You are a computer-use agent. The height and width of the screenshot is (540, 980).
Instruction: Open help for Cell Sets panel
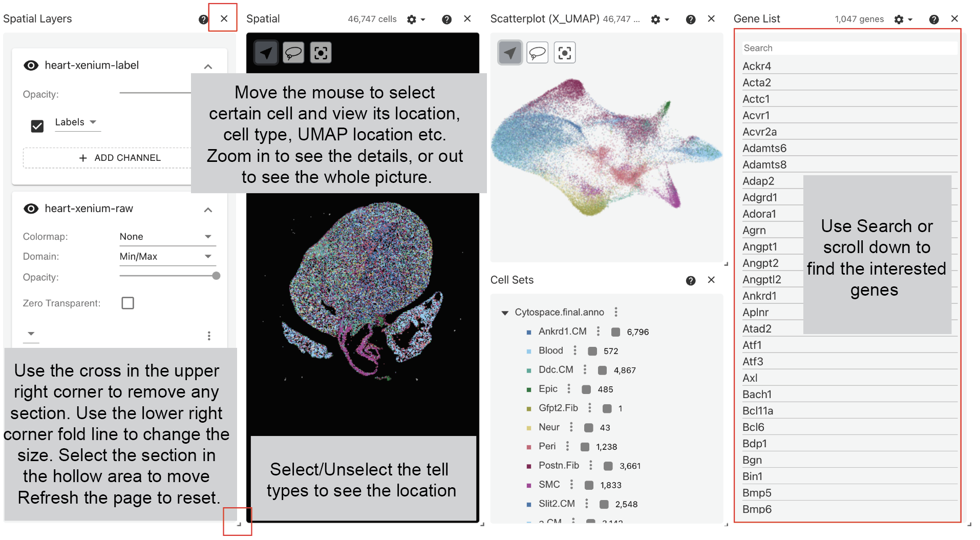click(x=691, y=280)
